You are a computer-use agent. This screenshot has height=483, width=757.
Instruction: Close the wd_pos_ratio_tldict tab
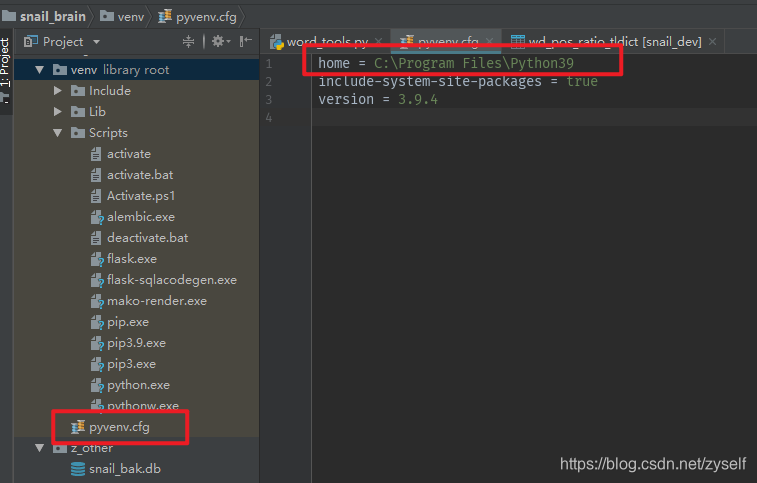click(x=712, y=42)
